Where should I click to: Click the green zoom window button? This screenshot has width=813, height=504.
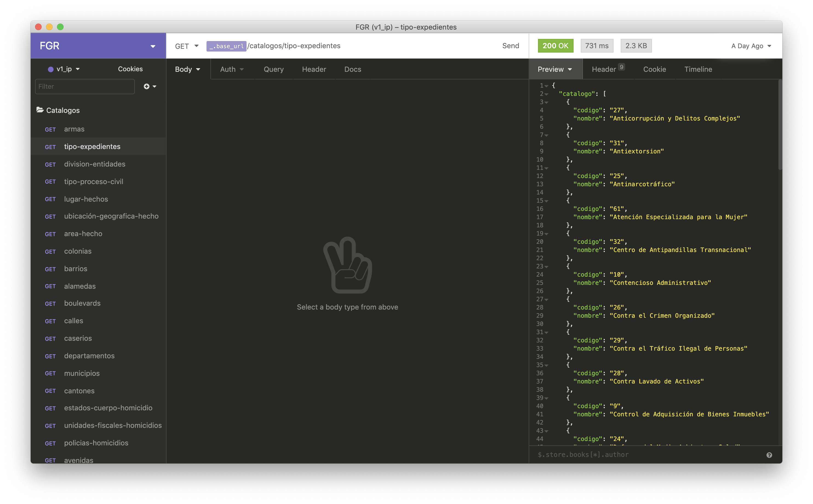point(60,27)
